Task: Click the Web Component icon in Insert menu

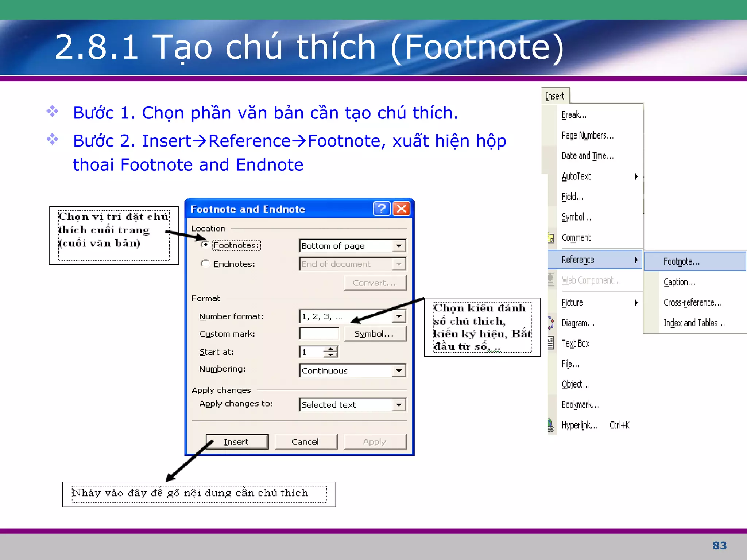Action: coord(551,280)
